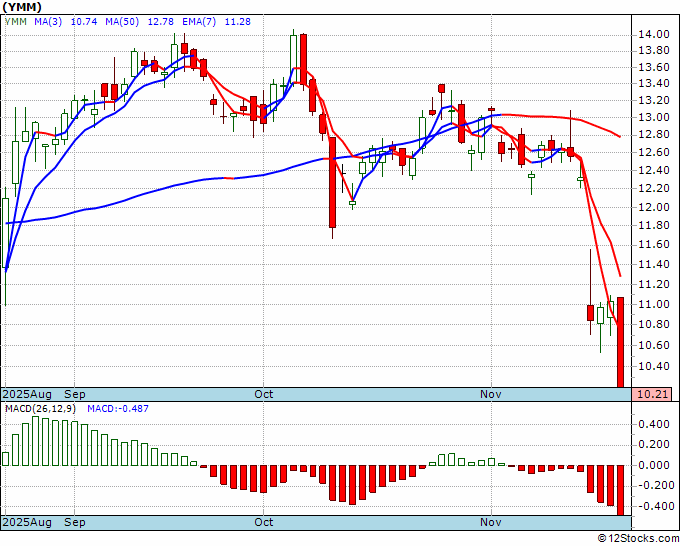Click the 0.000 MACD axis label

(654, 465)
